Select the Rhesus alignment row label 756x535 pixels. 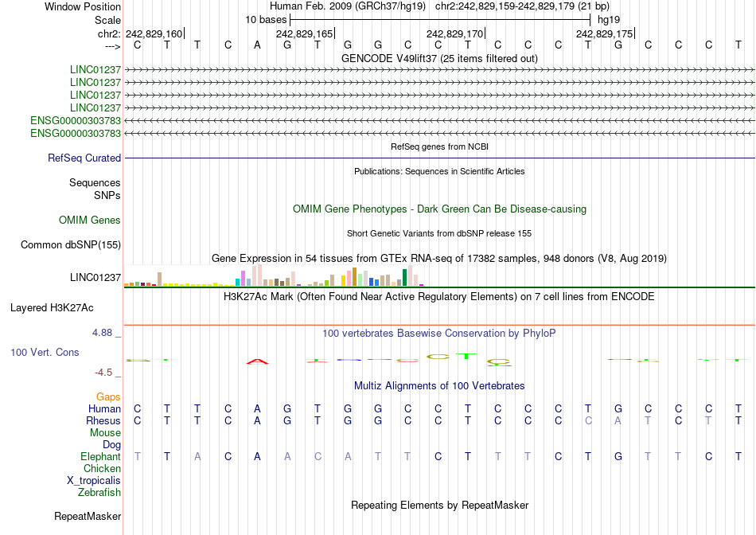[x=103, y=420]
